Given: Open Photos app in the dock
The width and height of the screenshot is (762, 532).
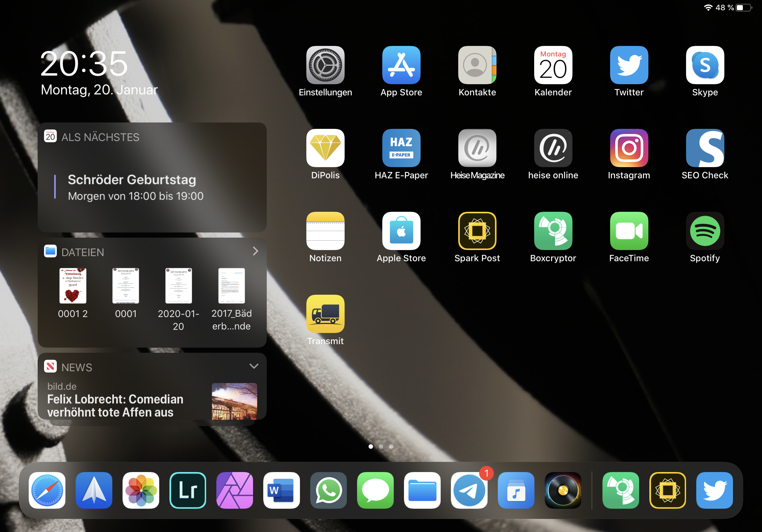Looking at the screenshot, I should coord(141,490).
